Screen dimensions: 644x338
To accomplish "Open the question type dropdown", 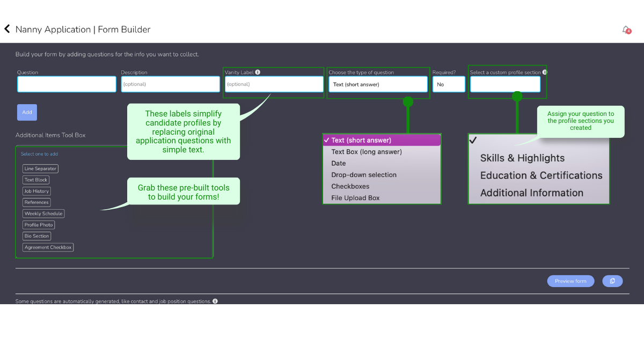I will (378, 84).
